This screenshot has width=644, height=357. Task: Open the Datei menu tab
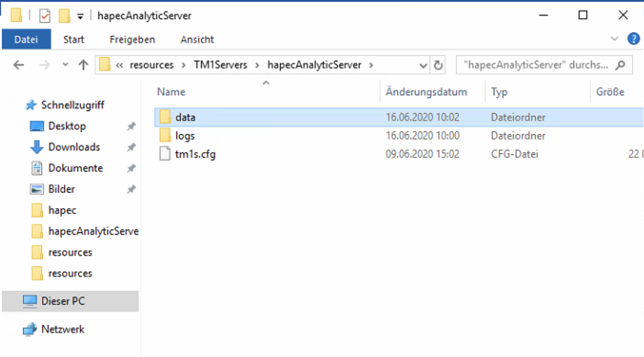pyautogui.click(x=26, y=39)
